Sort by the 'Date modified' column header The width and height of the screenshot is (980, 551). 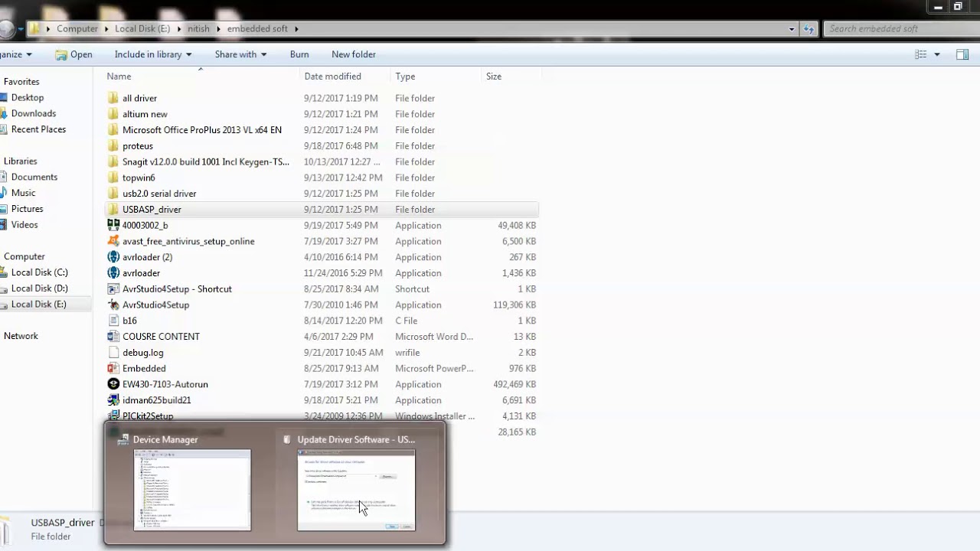click(332, 77)
